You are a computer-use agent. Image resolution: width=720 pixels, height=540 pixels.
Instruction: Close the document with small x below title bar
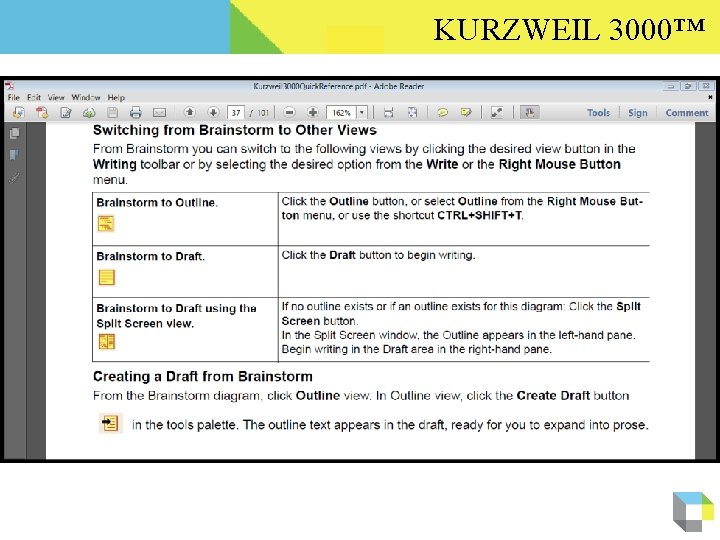(710, 97)
